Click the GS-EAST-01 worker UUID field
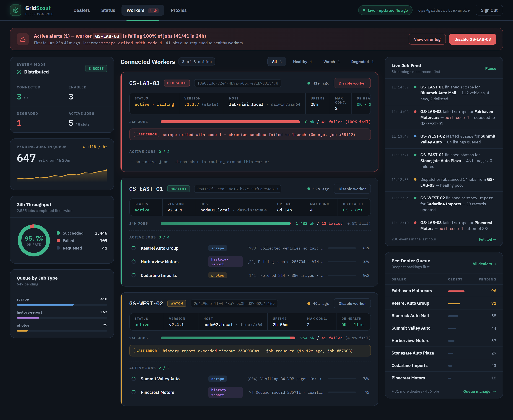Viewport: 513px width, 420px height. point(237,189)
